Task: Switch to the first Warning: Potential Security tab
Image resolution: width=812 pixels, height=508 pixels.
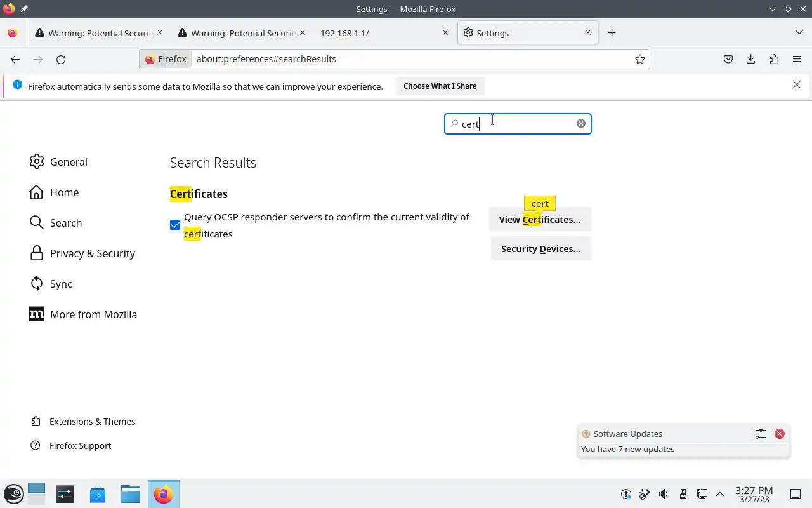Action: pyautogui.click(x=99, y=33)
